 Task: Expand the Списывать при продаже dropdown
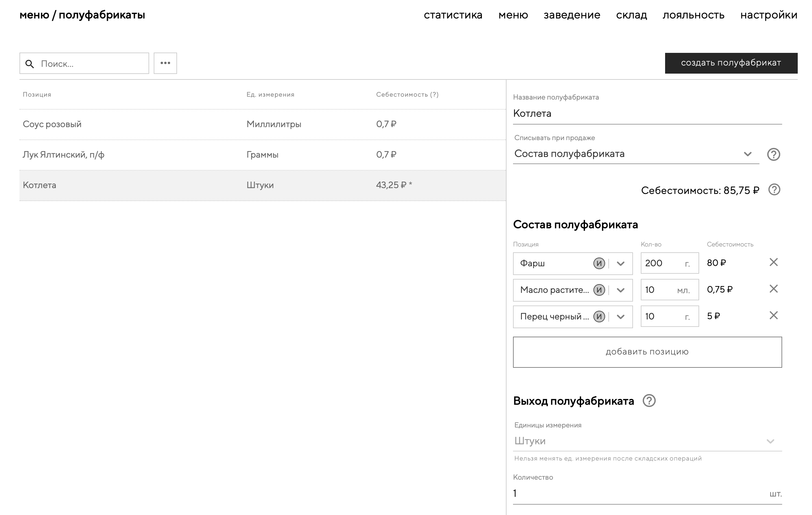(747, 154)
